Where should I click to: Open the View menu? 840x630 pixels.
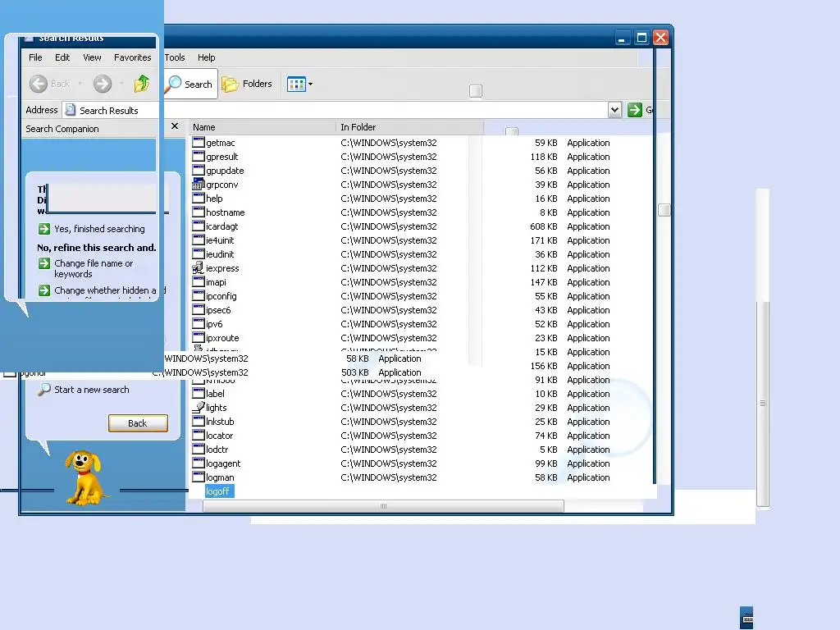[x=92, y=57]
